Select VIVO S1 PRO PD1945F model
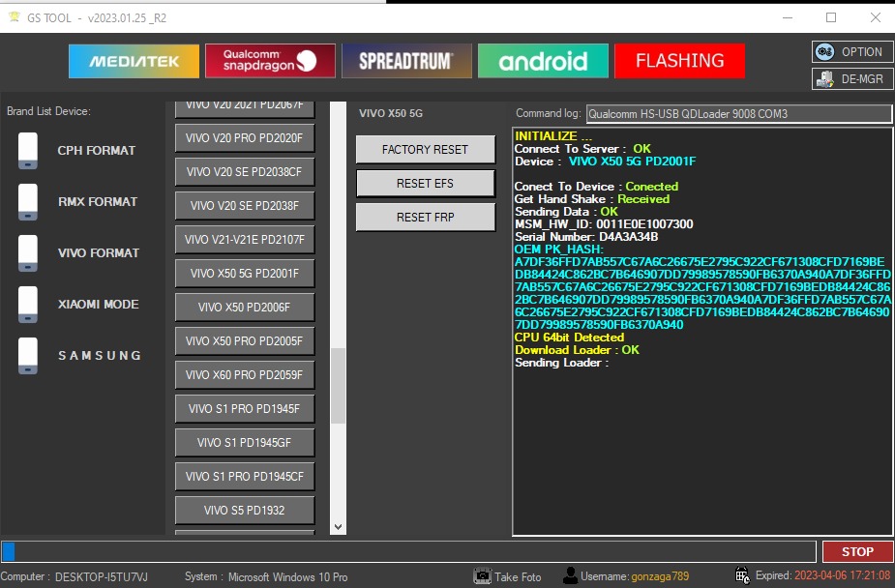 [x=244, y=409]
